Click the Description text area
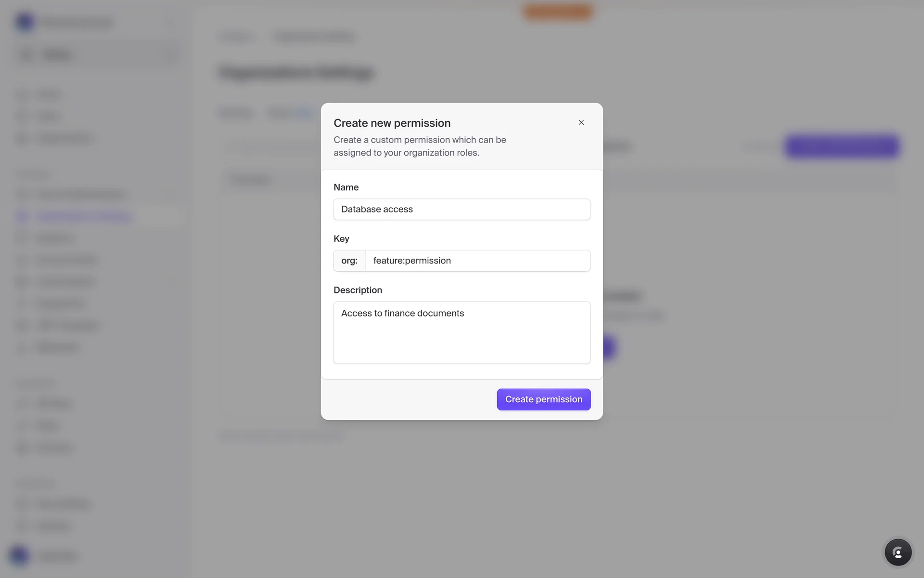Screen dimensions: 924x578 click(462, 332)
